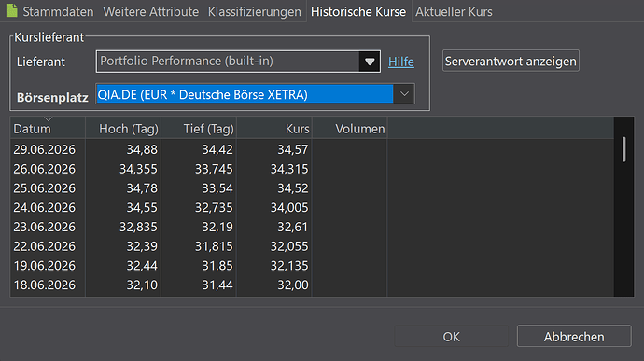This screenshot has width=644, height=361.
Task: Click the green document icon beside Stammdaten
Action: 12,10
